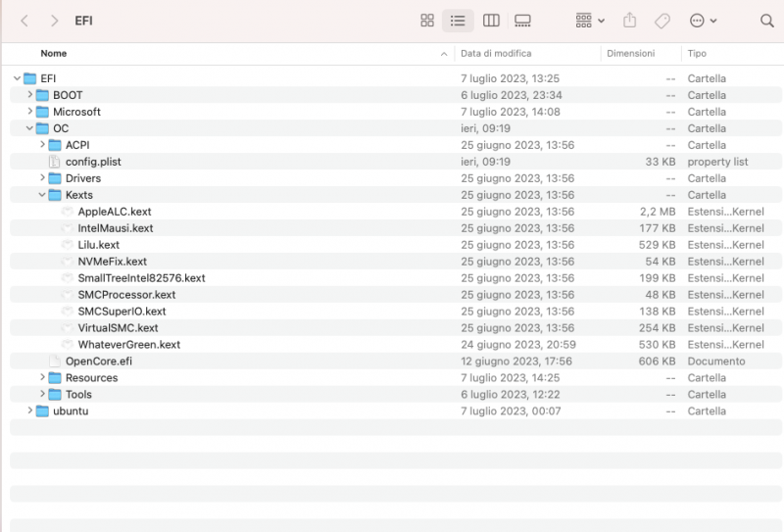Select the Resources folder icon

coord(55,377)
